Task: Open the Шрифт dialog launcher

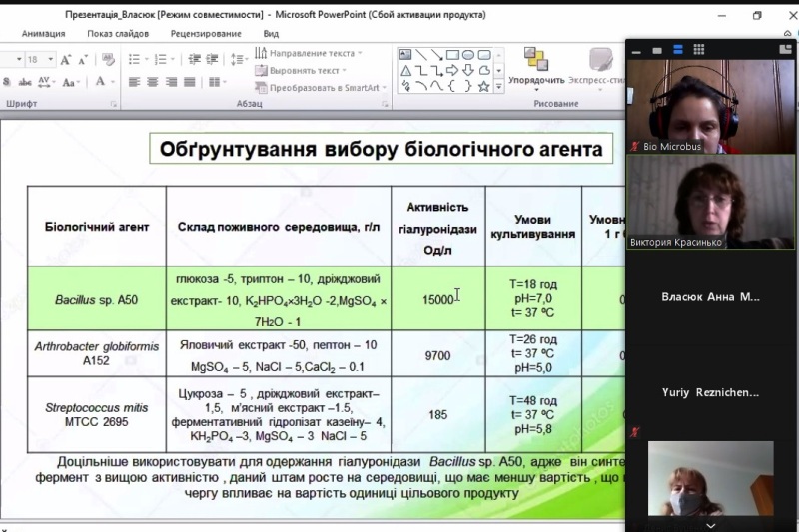Action: coord(114,104)
